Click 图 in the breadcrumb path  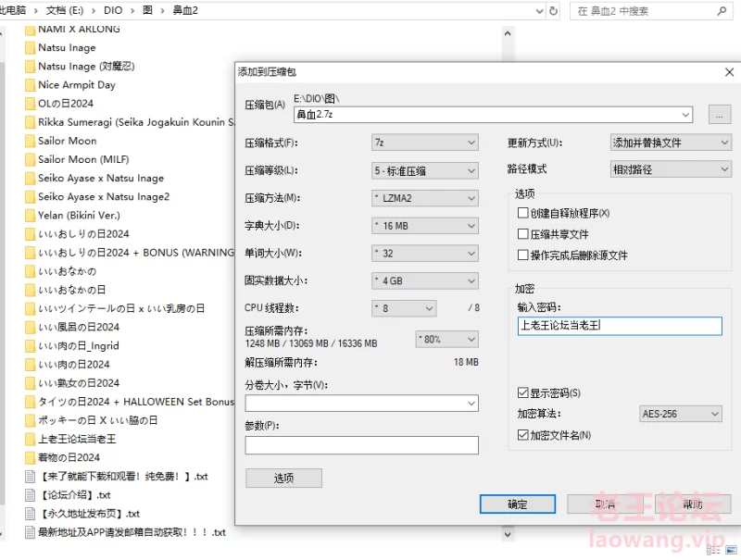(147, 10)
